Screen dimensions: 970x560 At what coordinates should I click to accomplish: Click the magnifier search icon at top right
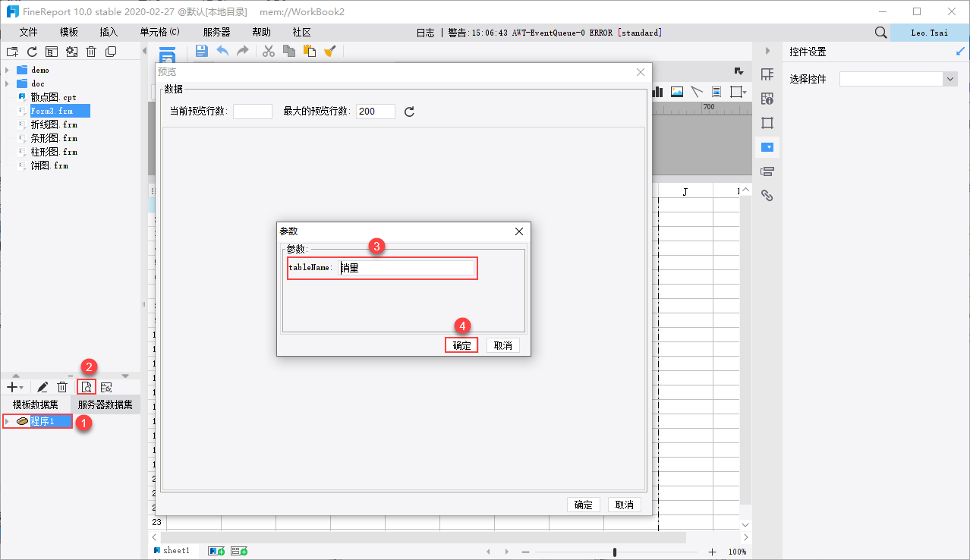coord(880,33)
